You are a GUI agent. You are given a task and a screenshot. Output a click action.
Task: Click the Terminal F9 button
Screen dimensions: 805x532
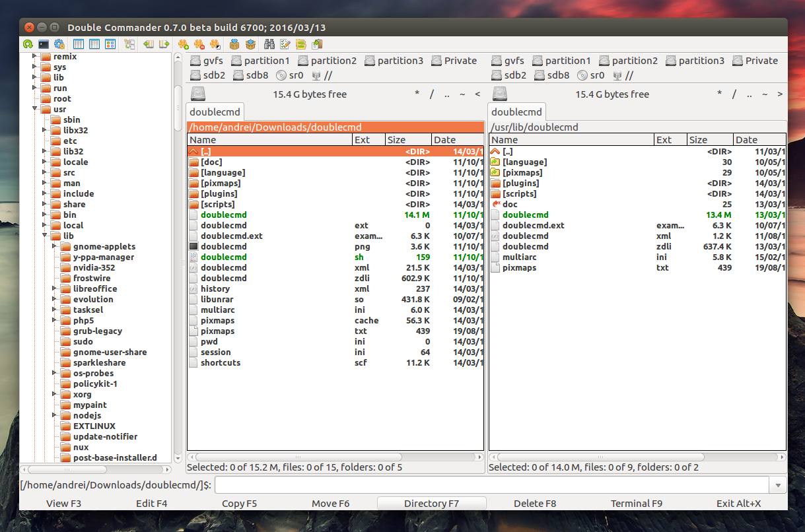637,504
